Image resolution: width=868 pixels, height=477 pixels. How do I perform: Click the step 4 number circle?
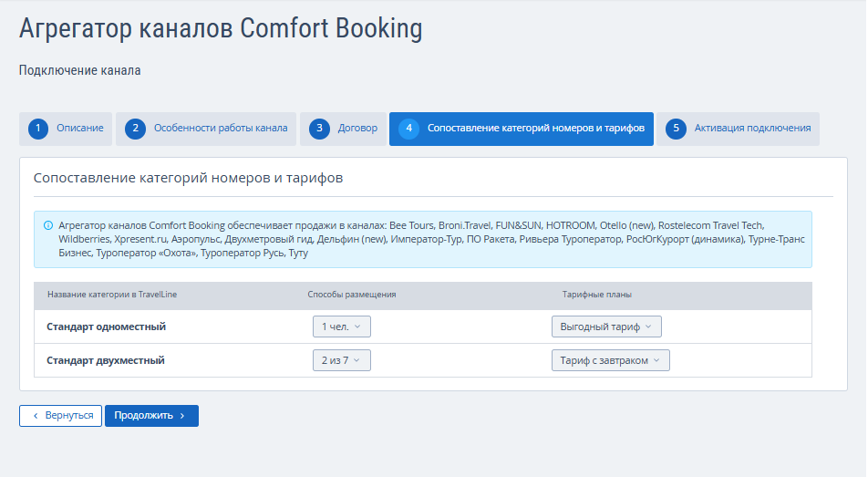pos(408,129)
